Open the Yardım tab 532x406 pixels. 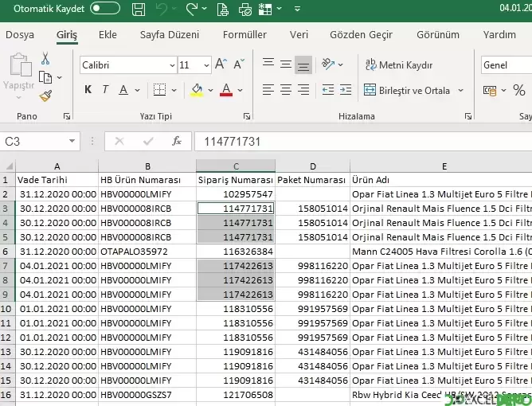click(x=499, y=34)
